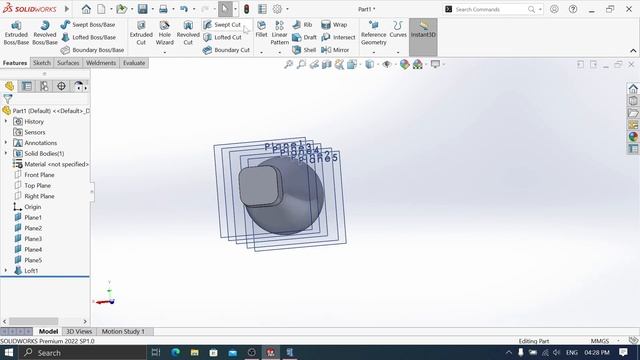Click the Search Commands field
The height and width of the screenshot is (360, 640).
point(490,9)
